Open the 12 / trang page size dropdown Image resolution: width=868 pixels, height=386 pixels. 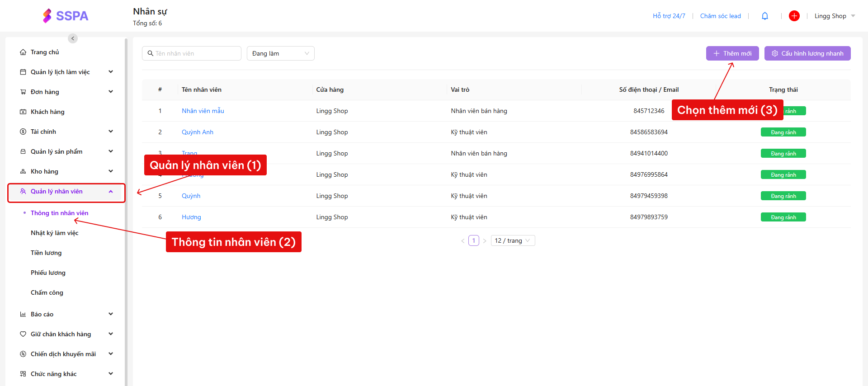pos(514,241)
